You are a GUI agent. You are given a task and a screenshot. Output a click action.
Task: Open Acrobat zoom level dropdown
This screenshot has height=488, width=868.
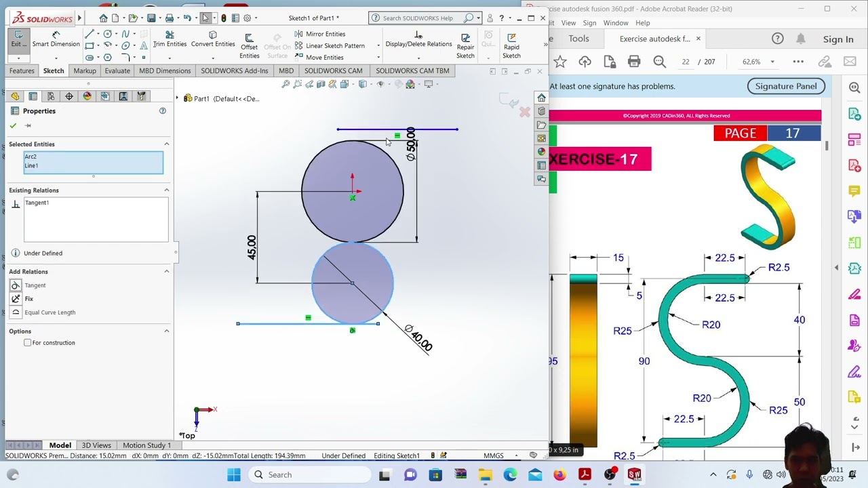click(x=772, y=62)
